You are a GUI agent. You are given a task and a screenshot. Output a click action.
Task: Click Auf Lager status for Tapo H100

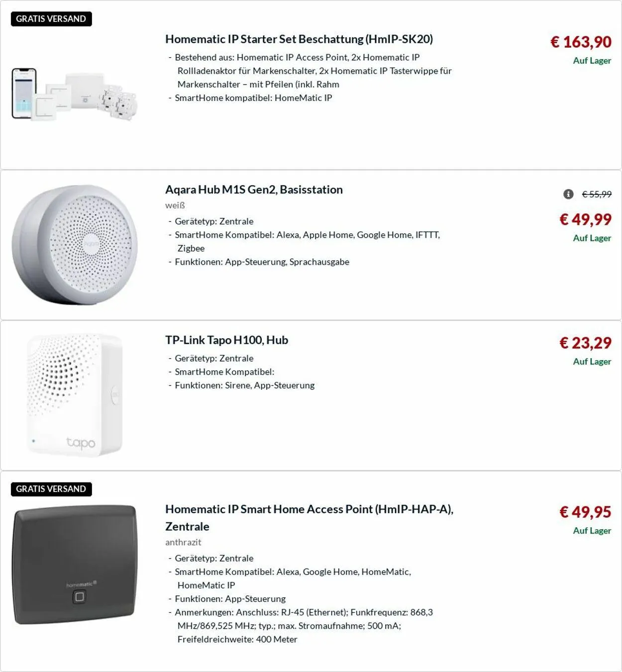point(592,362)
